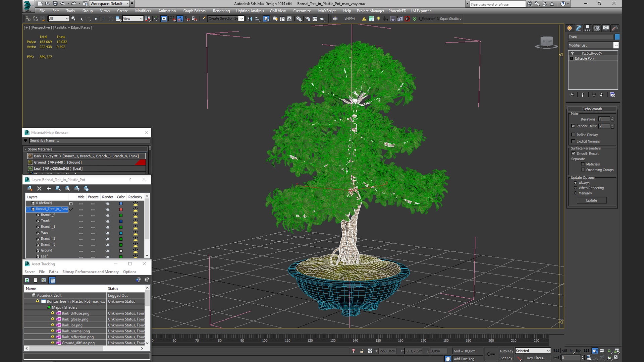Open the Modifier List dropdown
Viewport: 644px width, 362px height.
[593, 45]
